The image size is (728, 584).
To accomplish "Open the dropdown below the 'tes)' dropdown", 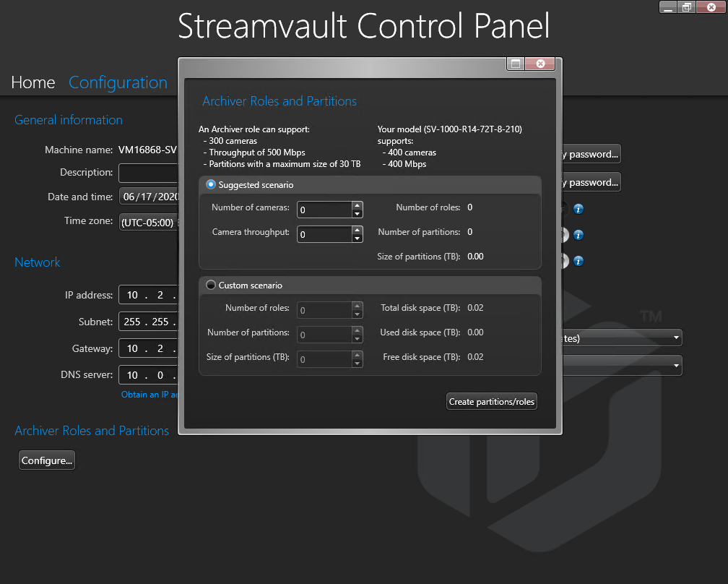I will click(x=622, y=366).
